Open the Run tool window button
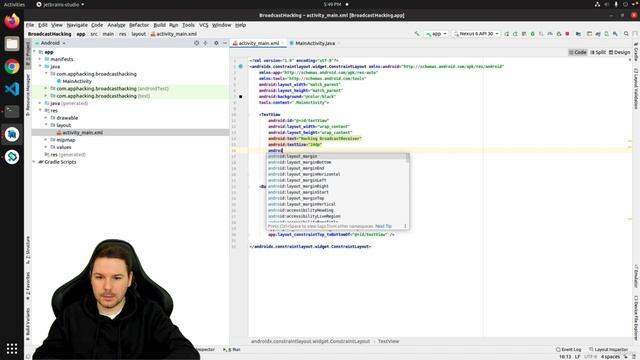The width and height of the screenshot is (640, 360). [231, 349]
